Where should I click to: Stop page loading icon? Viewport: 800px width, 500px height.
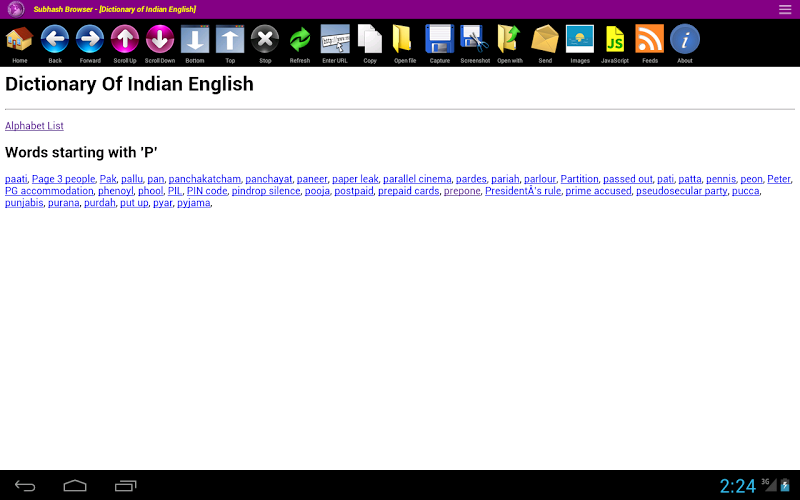265,39
